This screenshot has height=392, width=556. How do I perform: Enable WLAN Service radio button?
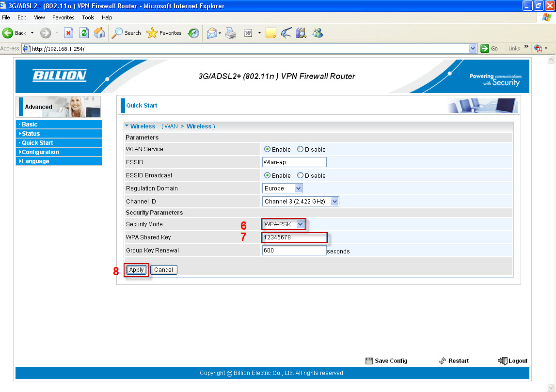click(268, 149)
